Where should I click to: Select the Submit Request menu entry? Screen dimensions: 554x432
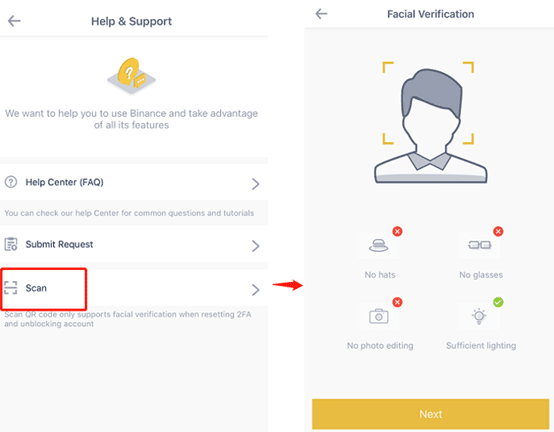(x=134, y=244)
